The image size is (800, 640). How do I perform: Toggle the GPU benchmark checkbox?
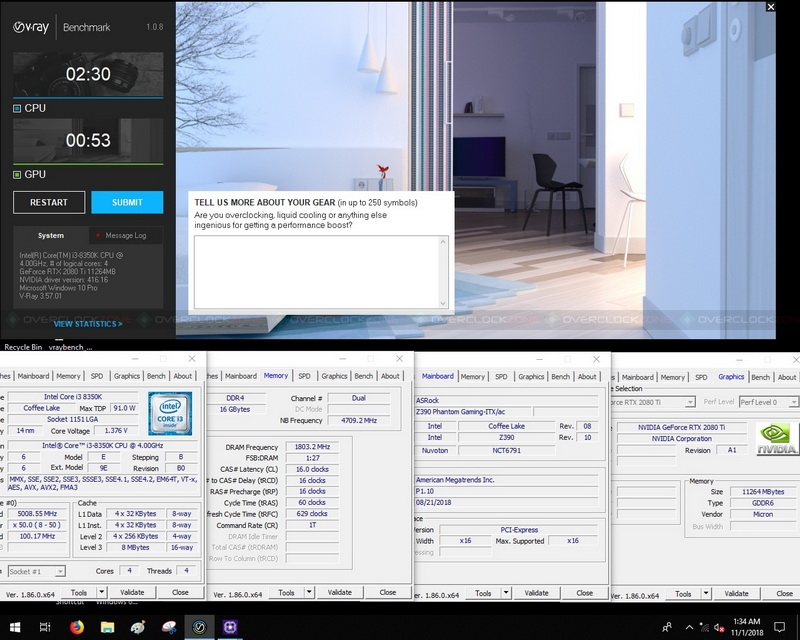point(17,175)
